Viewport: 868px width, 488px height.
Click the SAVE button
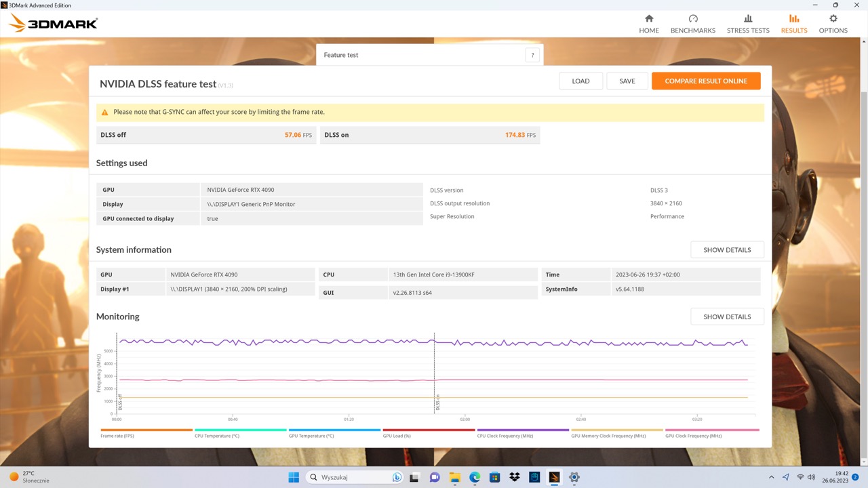pyautogui.click(x=627, y=81)
